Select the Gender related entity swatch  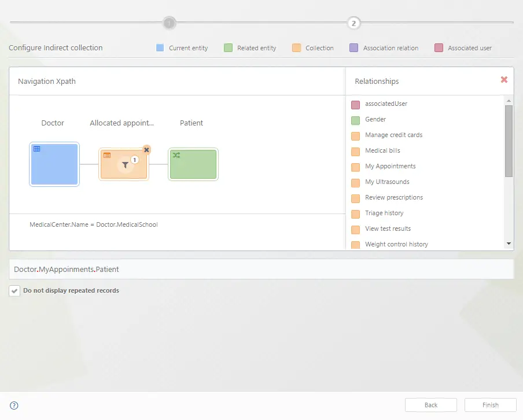pyautogui.click(x=356, y=120)
